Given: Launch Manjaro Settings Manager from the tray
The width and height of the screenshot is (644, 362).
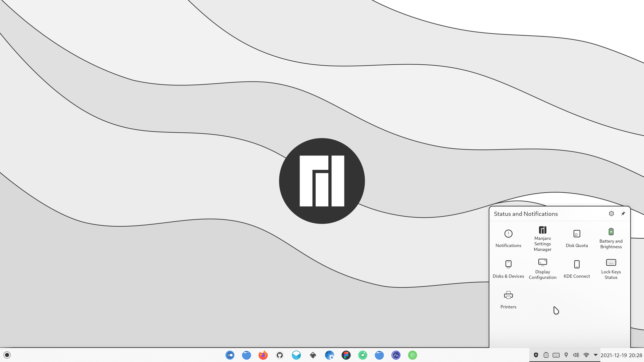Looking at the screenshot, I should point(542,238).
